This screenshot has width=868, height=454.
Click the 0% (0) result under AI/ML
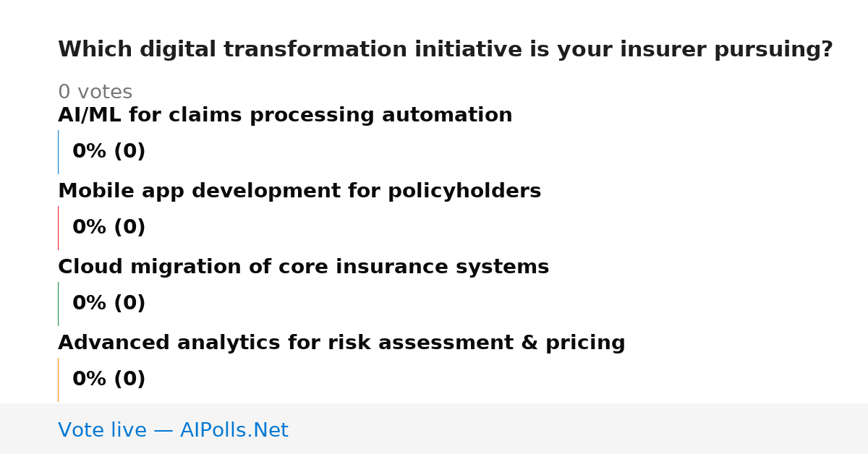pos(109,152)
